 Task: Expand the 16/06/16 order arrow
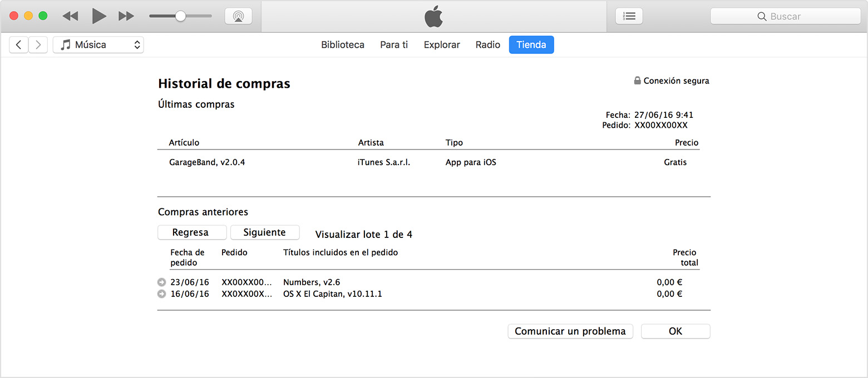click(162, 294)
